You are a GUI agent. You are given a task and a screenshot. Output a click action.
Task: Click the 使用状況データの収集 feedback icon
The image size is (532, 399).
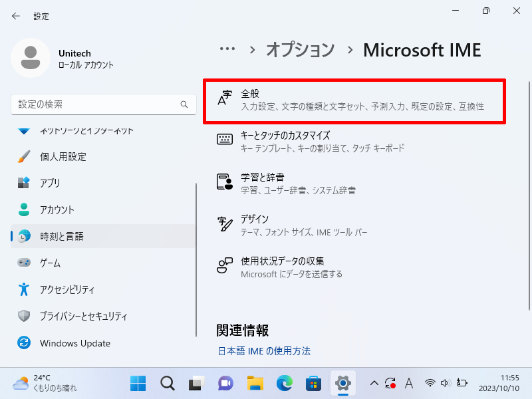(x=225, y=265)
